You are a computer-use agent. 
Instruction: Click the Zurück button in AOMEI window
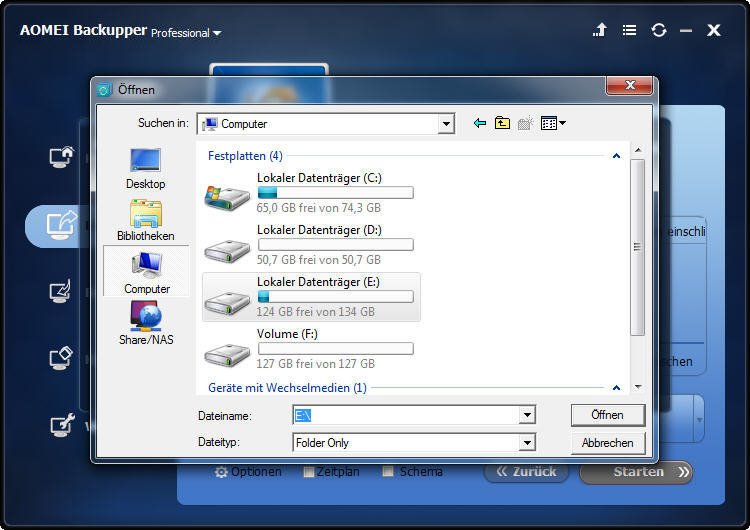click(526, 472)
